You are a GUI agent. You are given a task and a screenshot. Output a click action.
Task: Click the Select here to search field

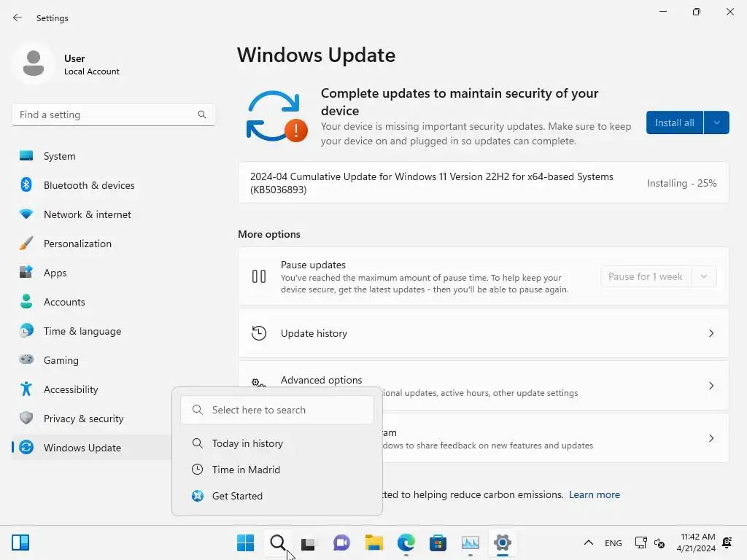[x=277, y=410]
